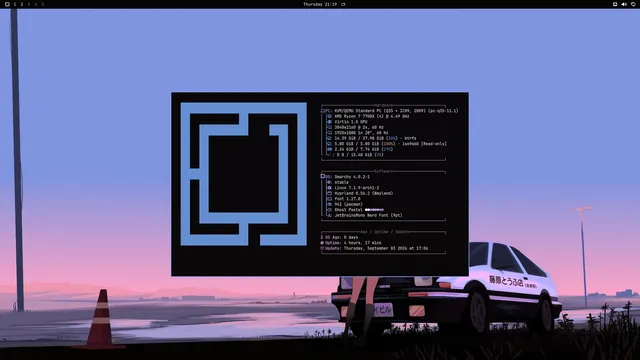Screen dimensions: 640x360
Task: Switch to workspace 1
Action: point(15,4)
